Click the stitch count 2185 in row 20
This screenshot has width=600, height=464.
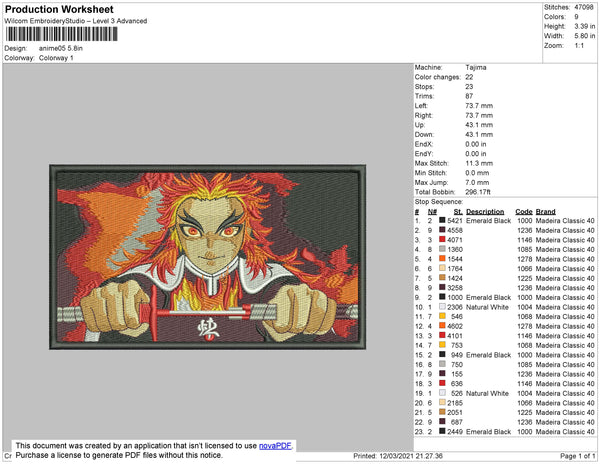455,403
